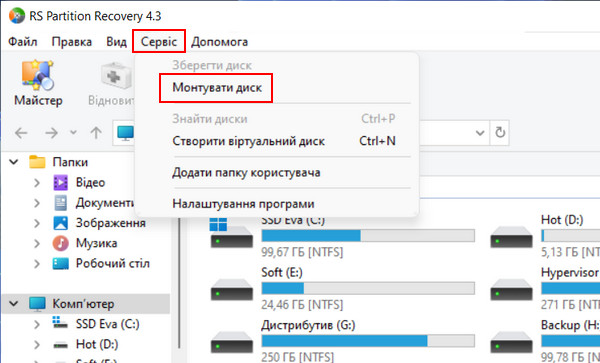The width and height of the screenshot is (600, 363).
Task: Click Комп'ютер monitor icon in tree
Action: pyautogui.click(x=37, y=304)
